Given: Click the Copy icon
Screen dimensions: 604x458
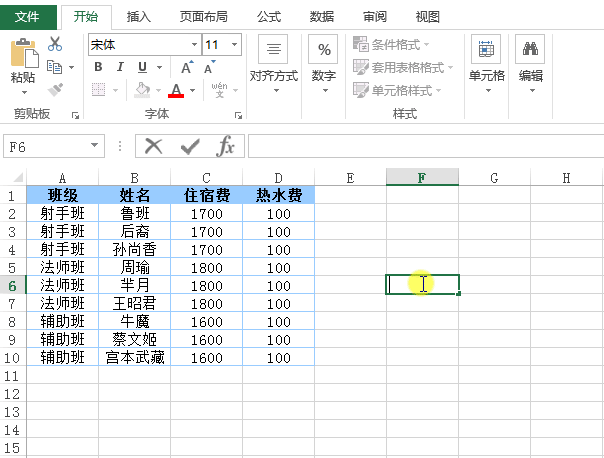Looking at the screenshot, I should pos(54,67).
